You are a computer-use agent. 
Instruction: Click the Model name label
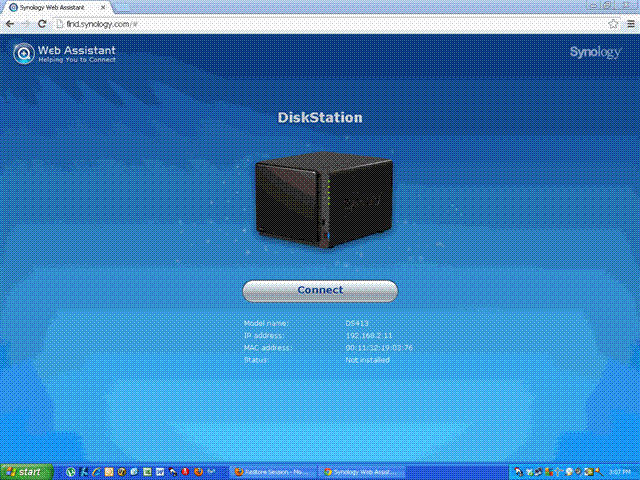[x=266, y=323]
